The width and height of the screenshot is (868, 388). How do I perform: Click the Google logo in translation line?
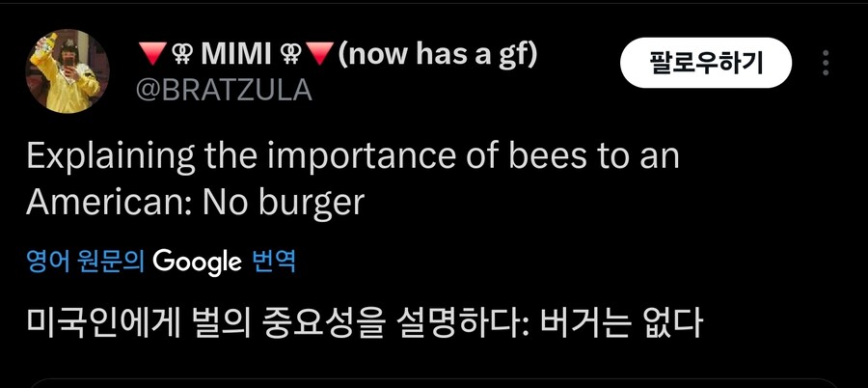pyautogui.click(x=196, y=261)
